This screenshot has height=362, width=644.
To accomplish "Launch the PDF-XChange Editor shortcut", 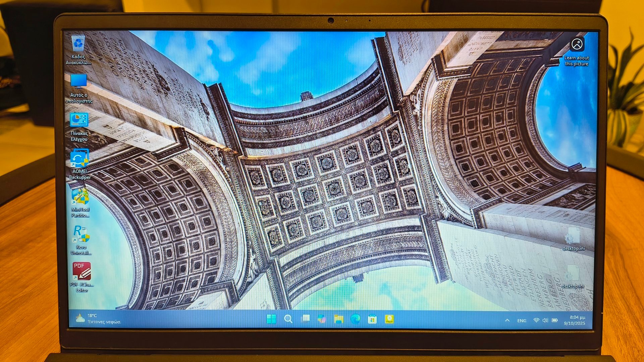I will (x=82, y=271).
